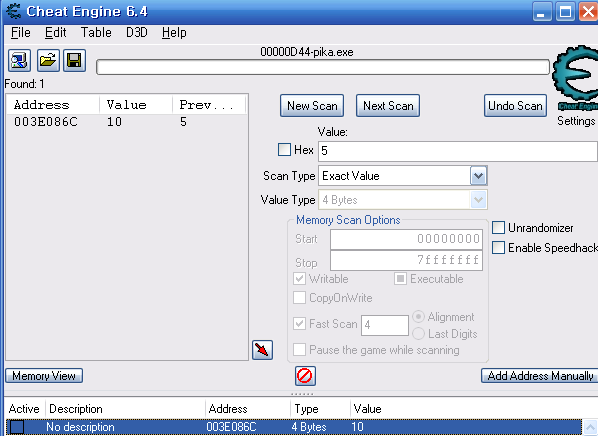Click the open file folder icon
Viewport: 598px width, 436px height.
pos(48,61)
